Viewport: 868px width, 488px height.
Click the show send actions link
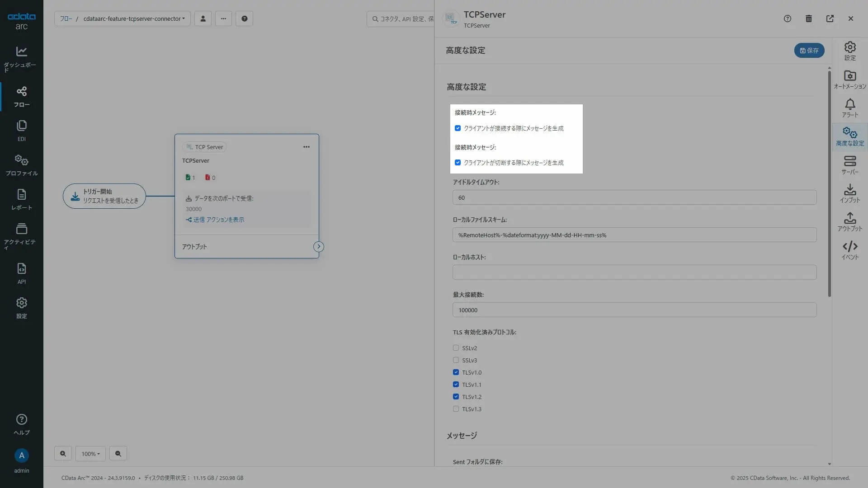coord(215,220)
